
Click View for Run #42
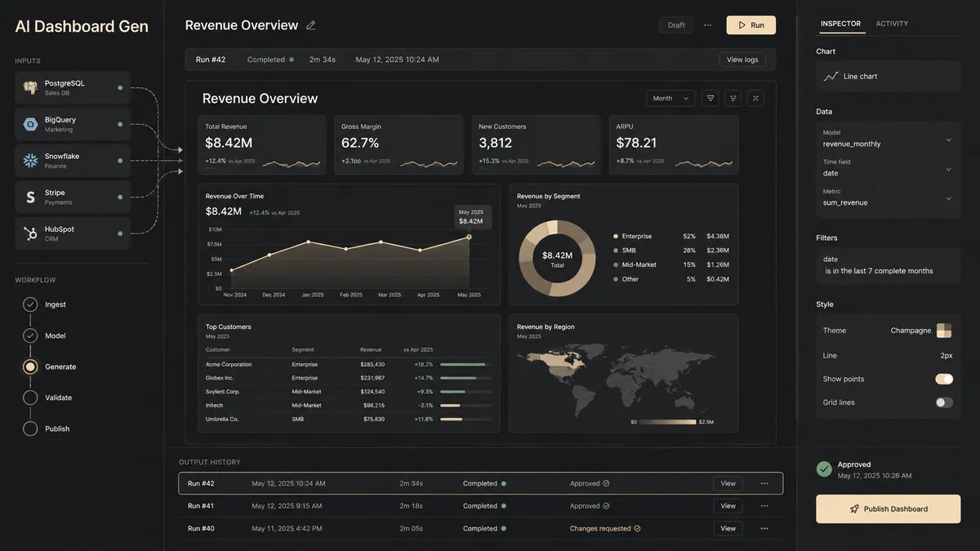click(x=728, y=483)
